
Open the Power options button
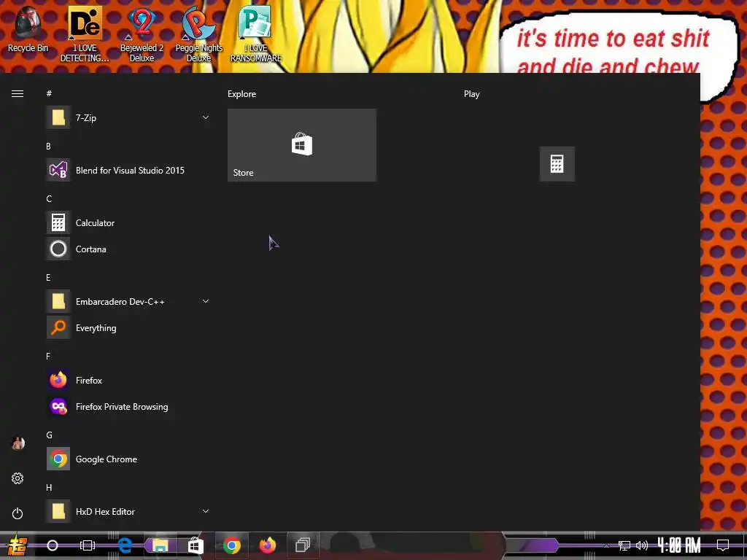click(x=18, y=513)
